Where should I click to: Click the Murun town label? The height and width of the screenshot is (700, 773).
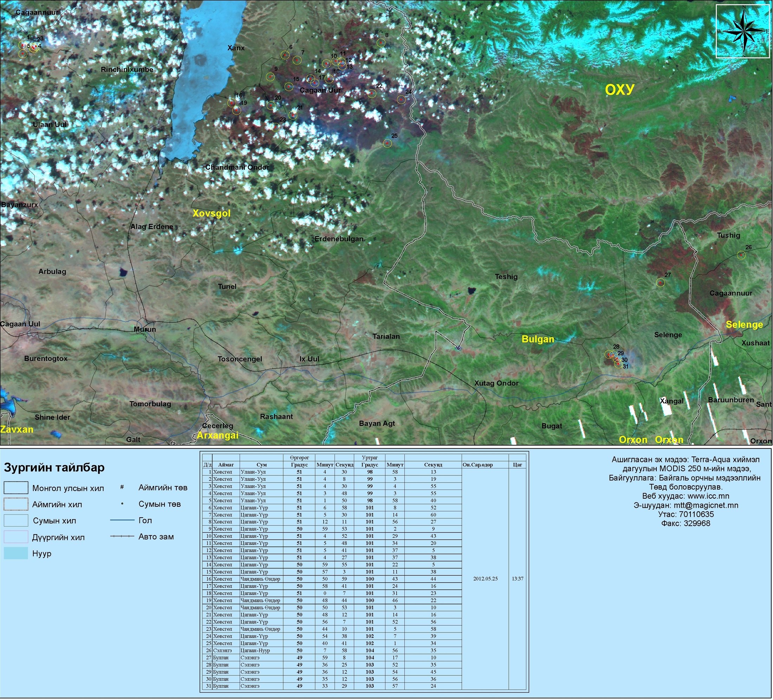[144, 330]
